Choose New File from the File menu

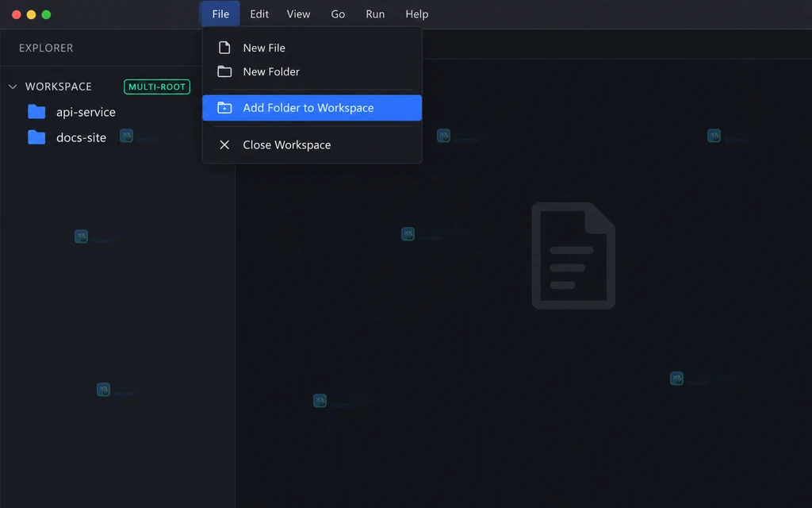[x=312, y=48]
